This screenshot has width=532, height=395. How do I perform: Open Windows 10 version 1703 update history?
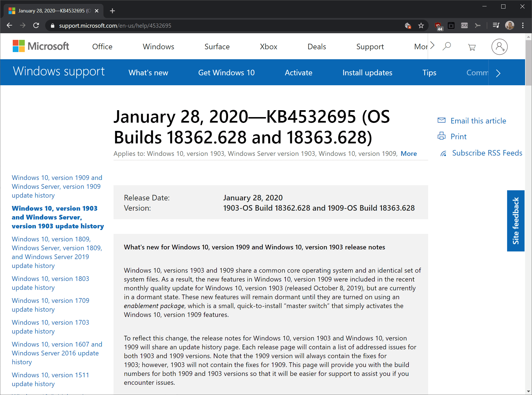(x=50, y=327)
